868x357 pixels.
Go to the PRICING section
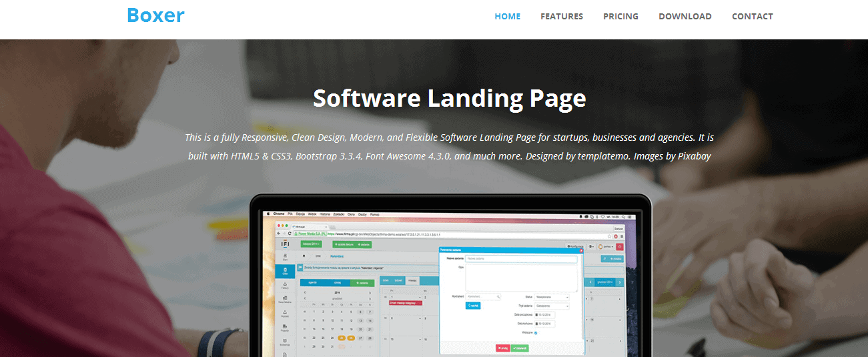pyautogui.click(x=620, y=17)
